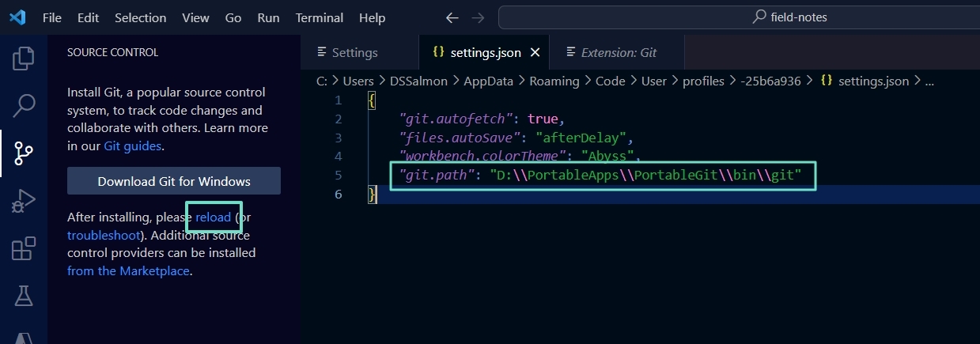Open the Testing flask icon

click(x=24, y=296)
